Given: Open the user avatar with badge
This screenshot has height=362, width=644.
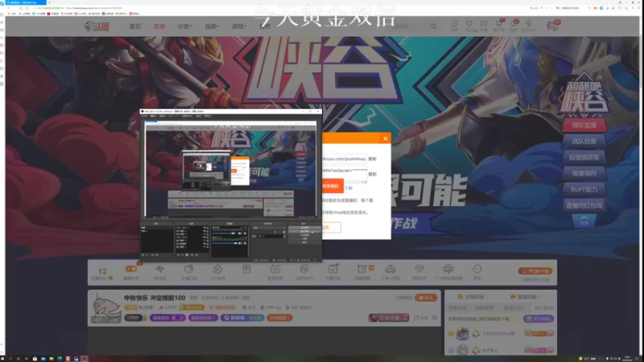Looking at the screenshot, I should pyautogui.click(x=553, y=26).
